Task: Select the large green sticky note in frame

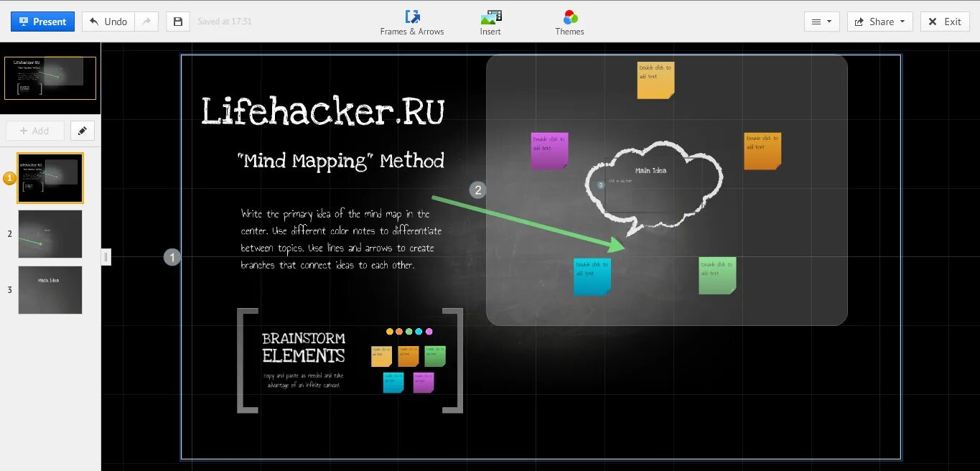Action: pyautogui.click(x=717, y=276)
